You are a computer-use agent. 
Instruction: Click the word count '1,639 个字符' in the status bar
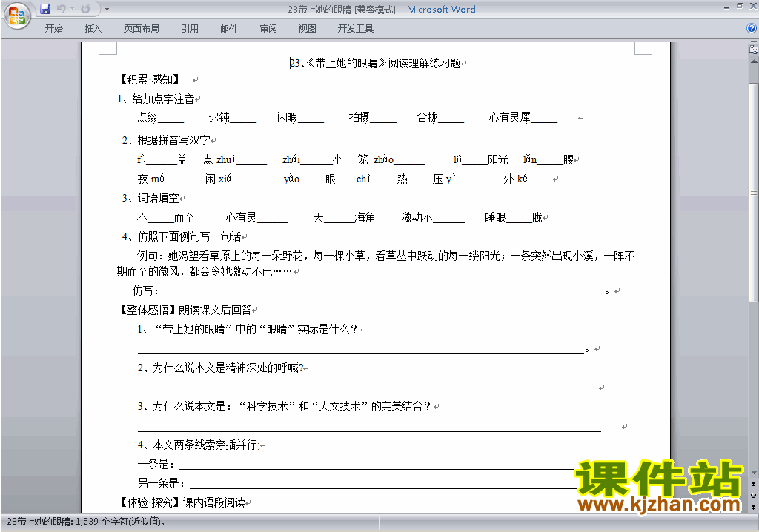click(121, 522)
